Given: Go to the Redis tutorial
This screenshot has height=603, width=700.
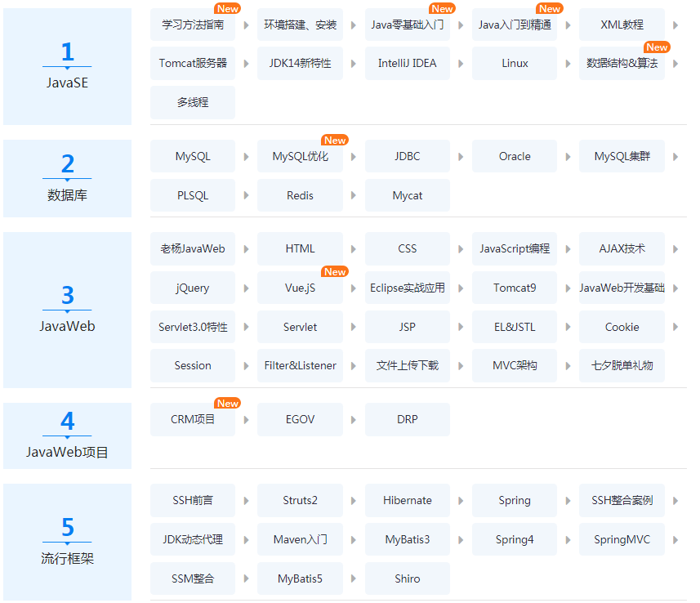Looking at the screenshot, I should (300, 196).
